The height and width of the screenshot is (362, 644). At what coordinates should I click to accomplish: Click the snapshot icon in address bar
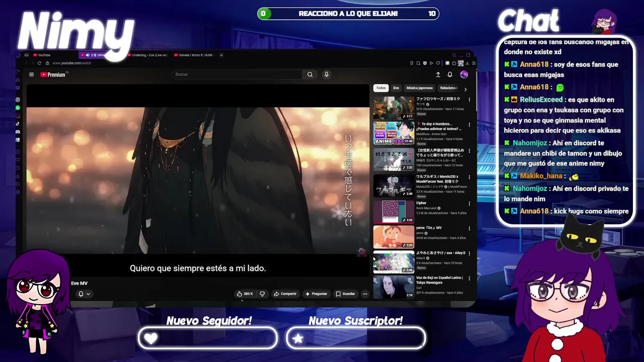coord(418,63)
